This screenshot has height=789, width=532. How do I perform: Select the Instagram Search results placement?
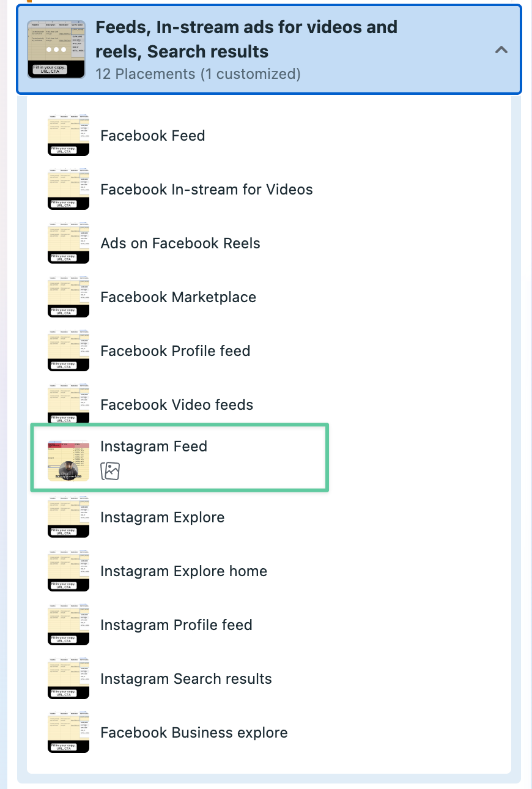186,679
